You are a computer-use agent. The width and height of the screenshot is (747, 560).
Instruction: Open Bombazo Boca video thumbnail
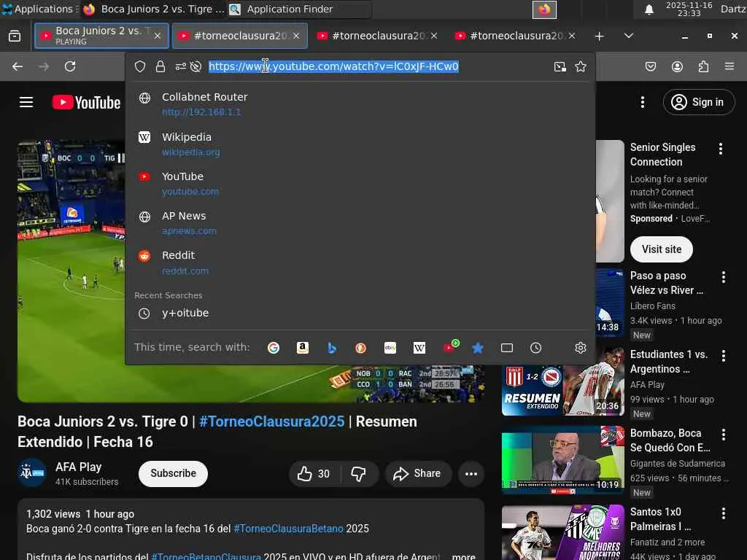tap(563, 460)
